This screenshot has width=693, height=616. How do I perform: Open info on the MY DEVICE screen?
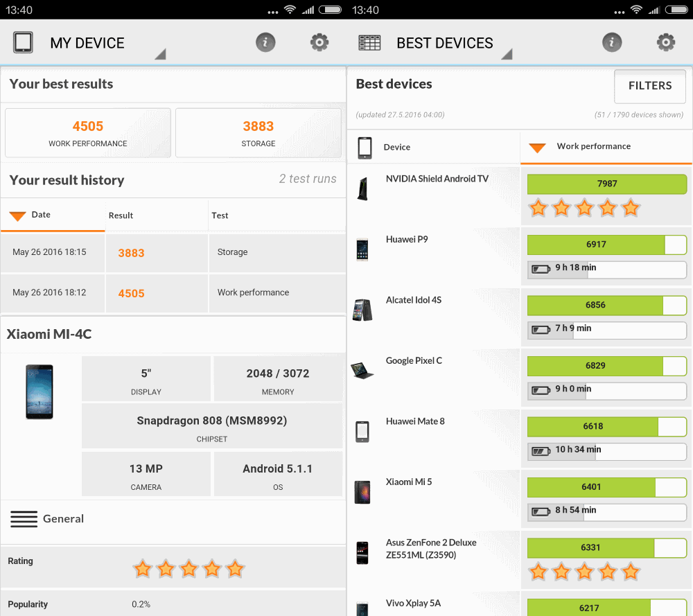pyautogui.click(x=265, y=42)
